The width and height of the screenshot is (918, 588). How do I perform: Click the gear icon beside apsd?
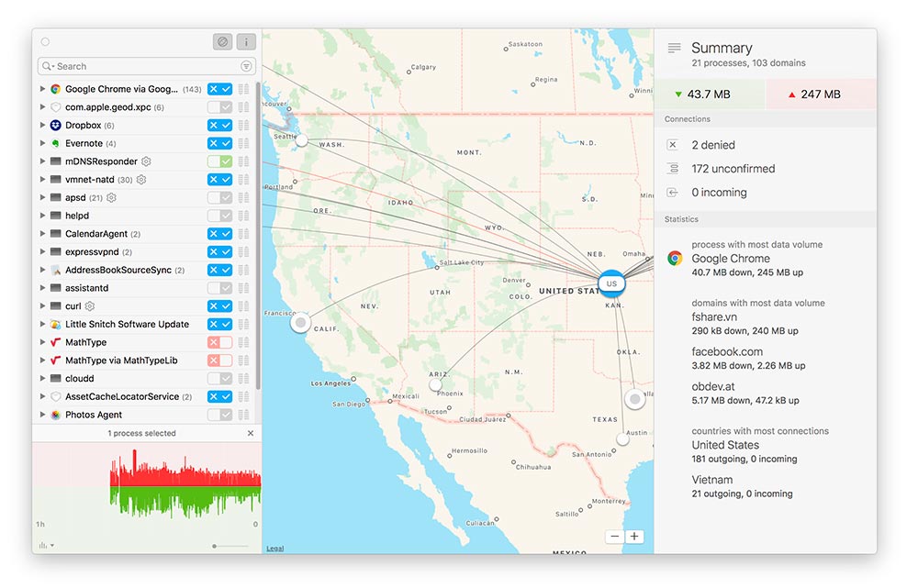[111, 198]
